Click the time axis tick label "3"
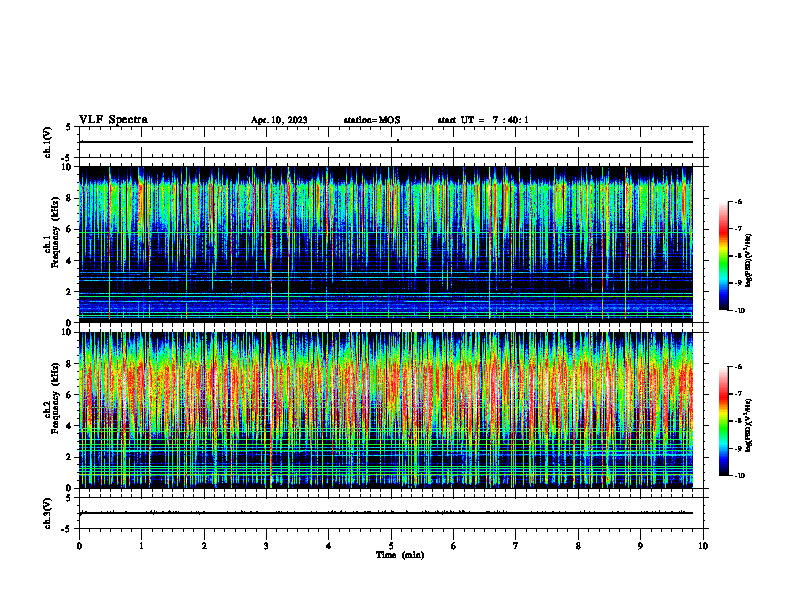 click(x=266, y=546)
